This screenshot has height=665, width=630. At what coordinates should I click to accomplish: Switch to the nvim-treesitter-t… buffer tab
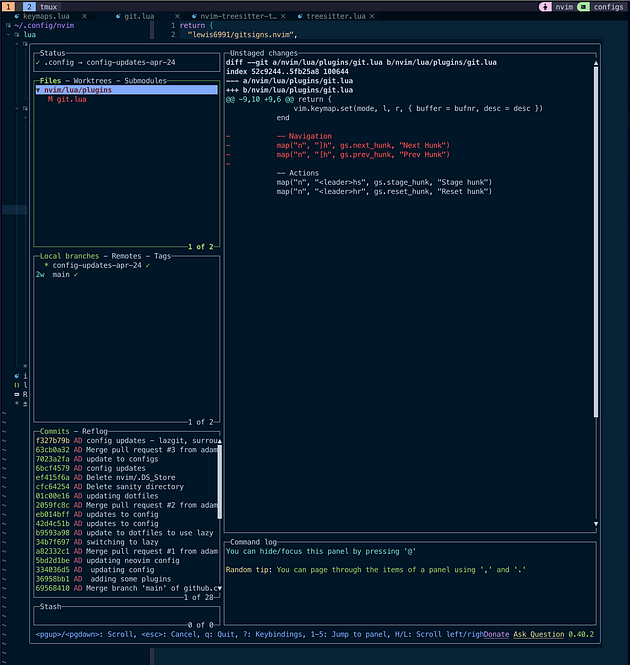pos(238,16)
